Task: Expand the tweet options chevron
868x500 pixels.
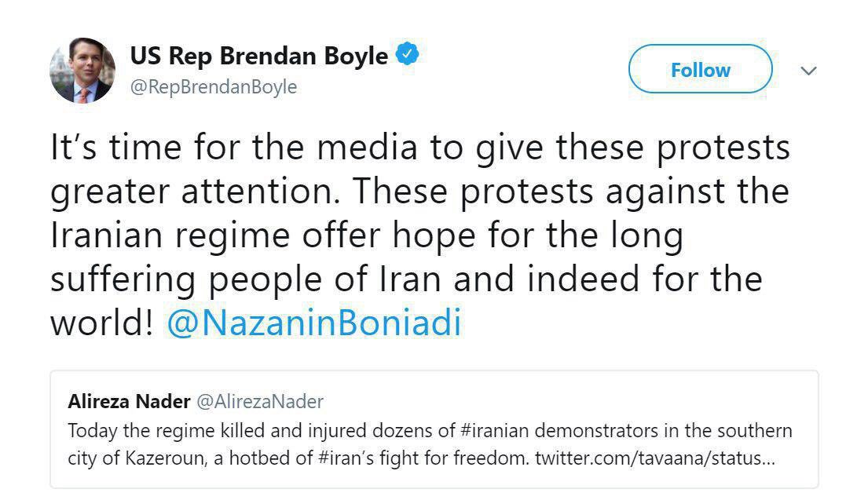Action: [808, 71]
